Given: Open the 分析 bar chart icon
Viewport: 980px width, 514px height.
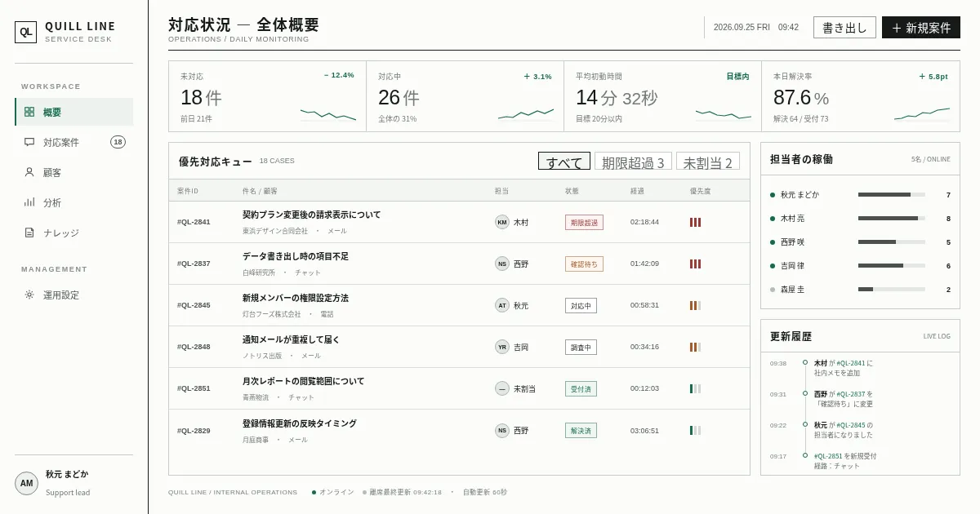Looking at the screenshot, I should click(29, 202).
